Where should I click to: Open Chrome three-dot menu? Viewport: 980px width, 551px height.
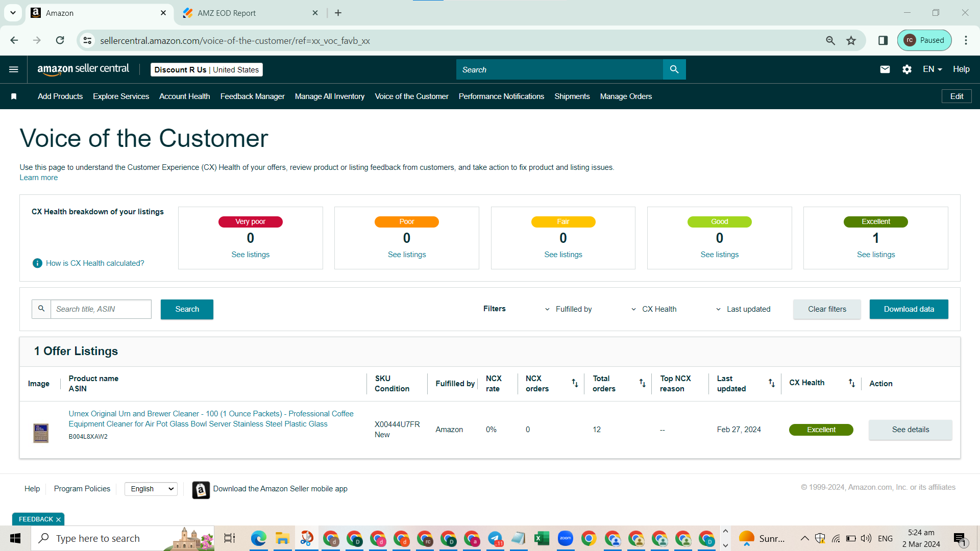[x=966, y=40]
